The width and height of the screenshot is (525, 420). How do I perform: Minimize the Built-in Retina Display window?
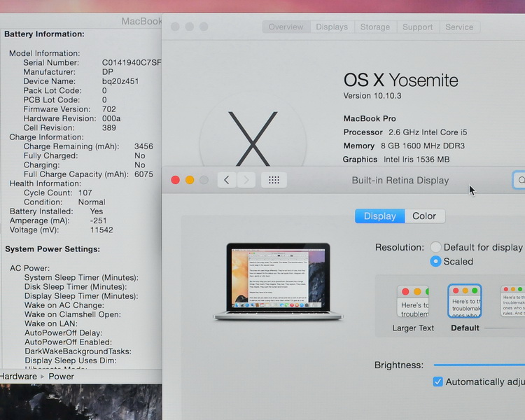(190, 180)
